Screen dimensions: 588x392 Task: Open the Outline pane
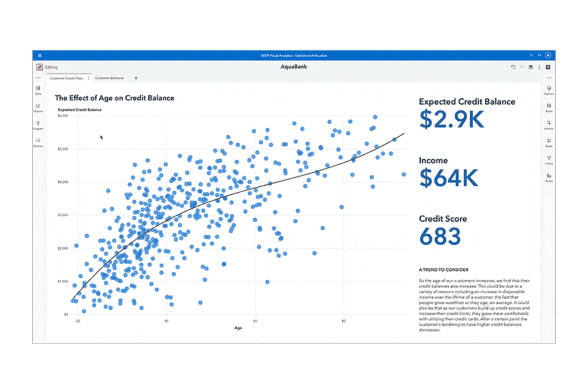click(x=38, y=143)
